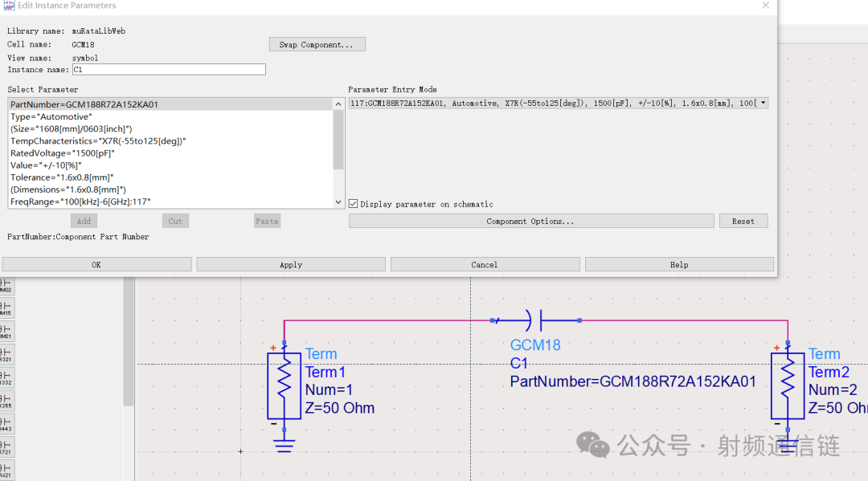This screenshot has height=481, width=868.
Task: Click the Add parameter button
Action: point(84,221)
